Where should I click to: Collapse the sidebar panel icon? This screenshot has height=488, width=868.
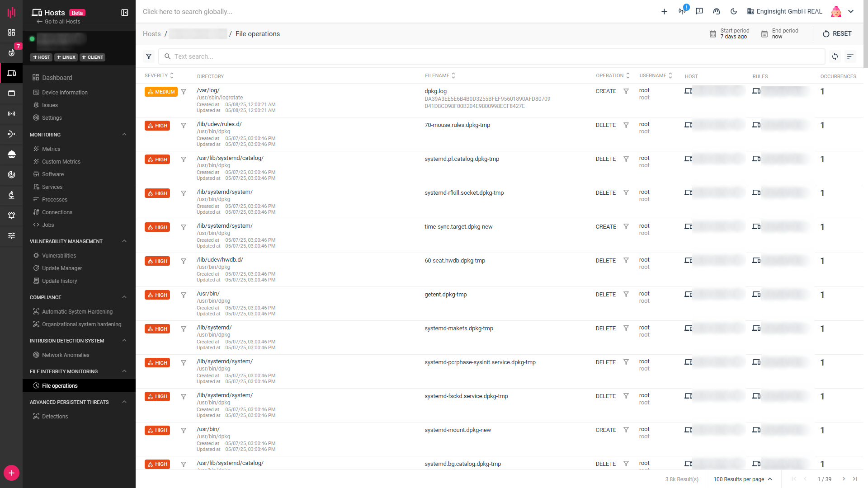coord(125,13)
